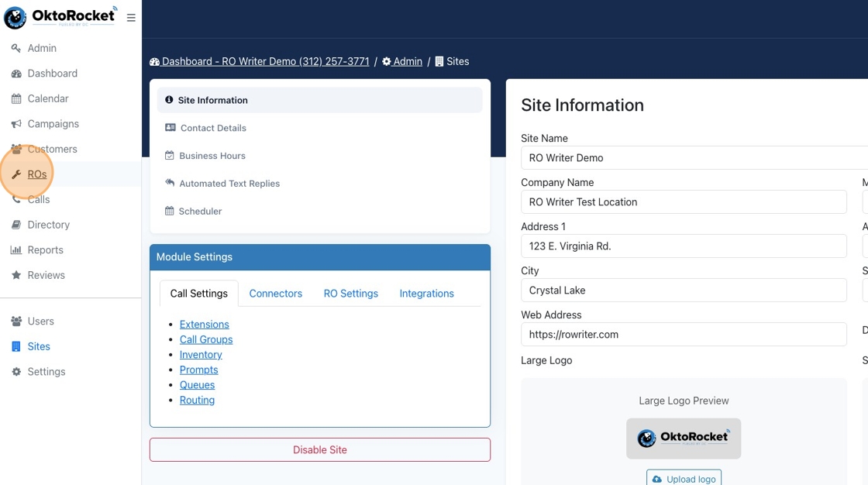Select Automated Text Replies menu item

(x=229, y=184)
